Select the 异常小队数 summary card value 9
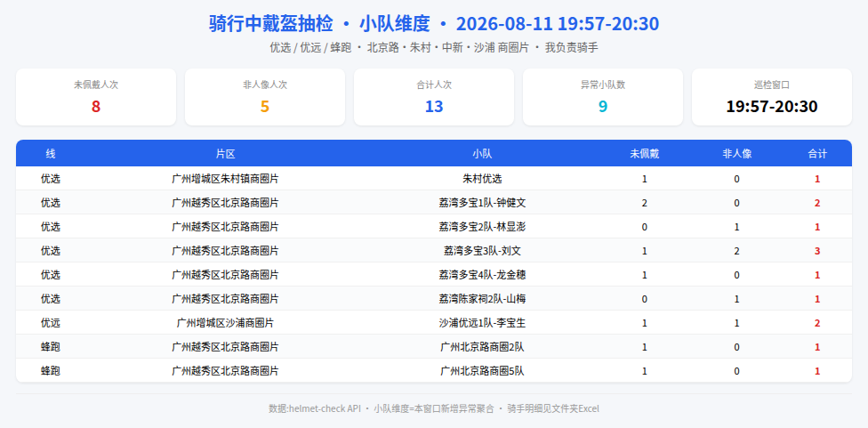Image resolution: width=868 pixels, height=428 pixels. tap(603, 106)
